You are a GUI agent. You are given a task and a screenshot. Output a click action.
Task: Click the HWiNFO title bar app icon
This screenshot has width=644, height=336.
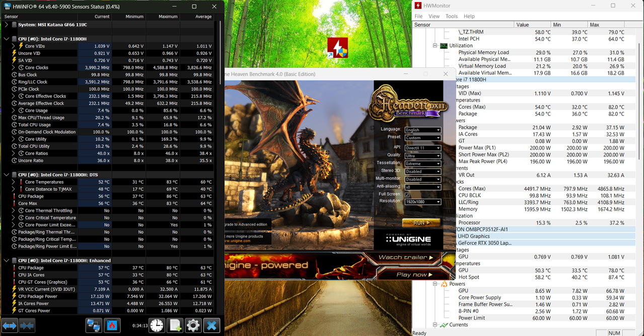coord(8,7)
